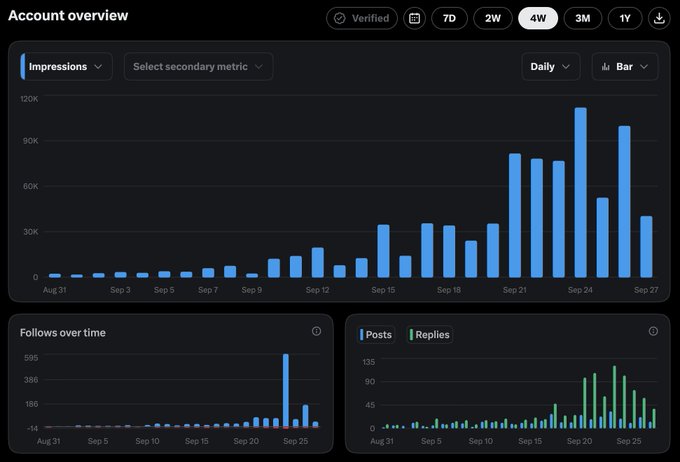Open the Select secondary metric dropdown
The height and width of the screenshot is (462, 680).
tap(198, 66)
